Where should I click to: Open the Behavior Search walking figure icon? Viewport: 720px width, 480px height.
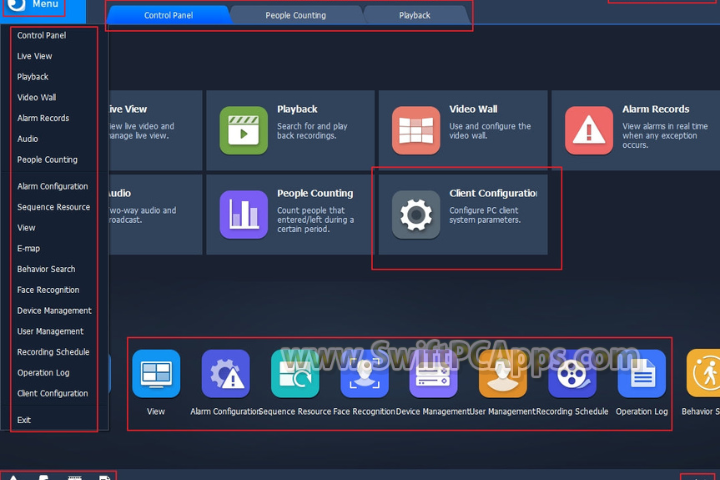(704, 373)
